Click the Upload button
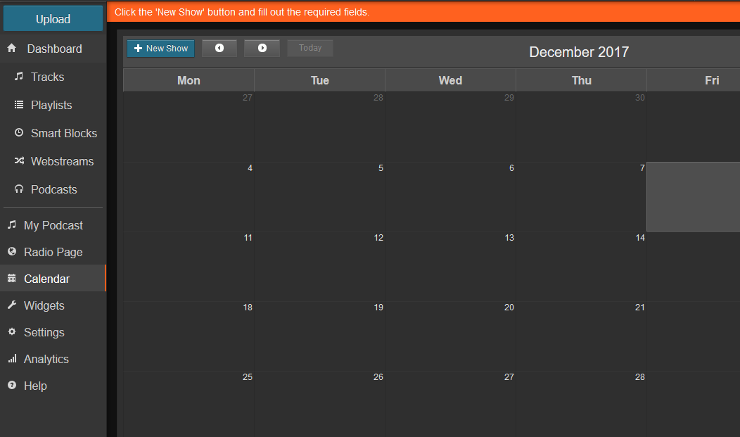 [x=52, y=19]
